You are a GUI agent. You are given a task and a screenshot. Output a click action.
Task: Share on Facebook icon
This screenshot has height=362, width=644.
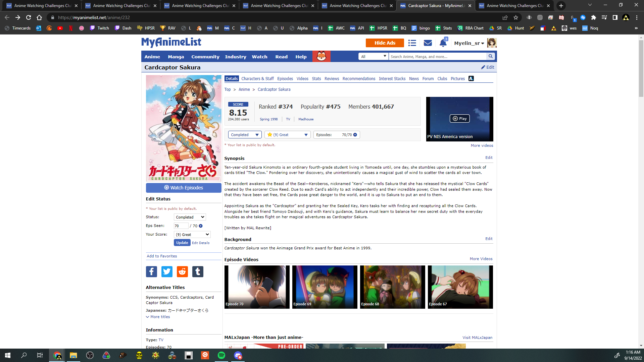point(151,271)
